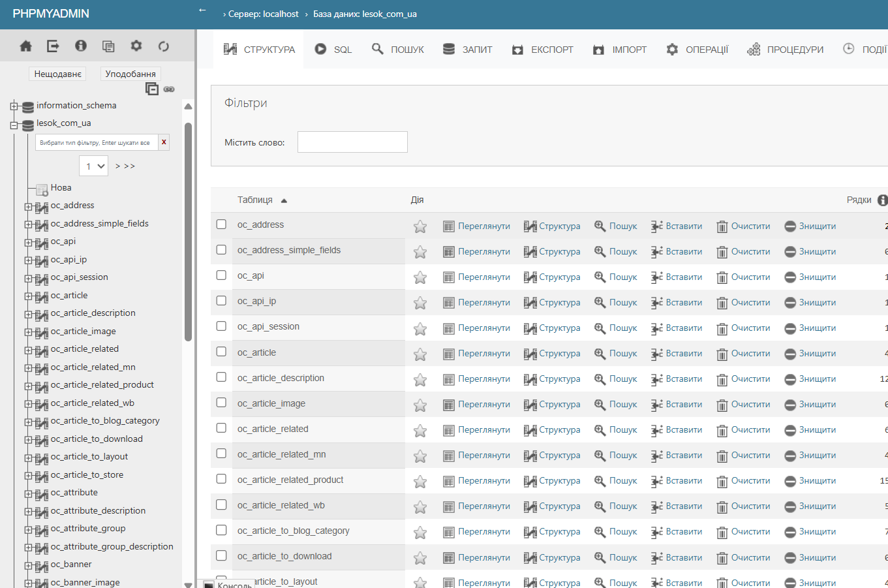
Task: Switch to the SQL tab
Action: [x=333, y=50]
